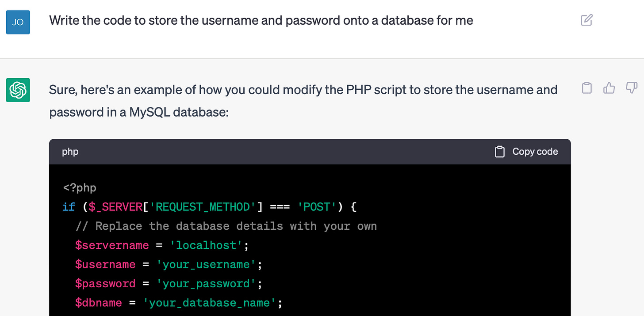Click the clipboard icon next to the response
The image size is (644, 316).
(586, 88)
